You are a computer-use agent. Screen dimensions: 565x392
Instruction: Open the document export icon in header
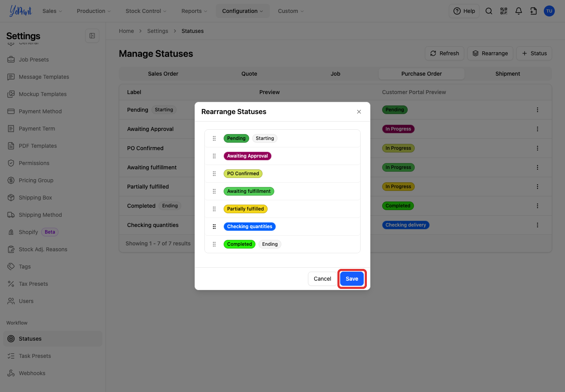534,11
